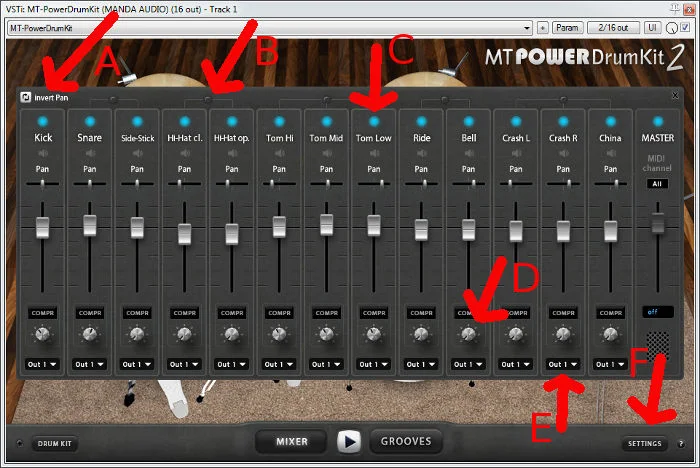Open the Ride Out 1 dropdown
This screenshot has width=700, height=468.
[421, 364]
